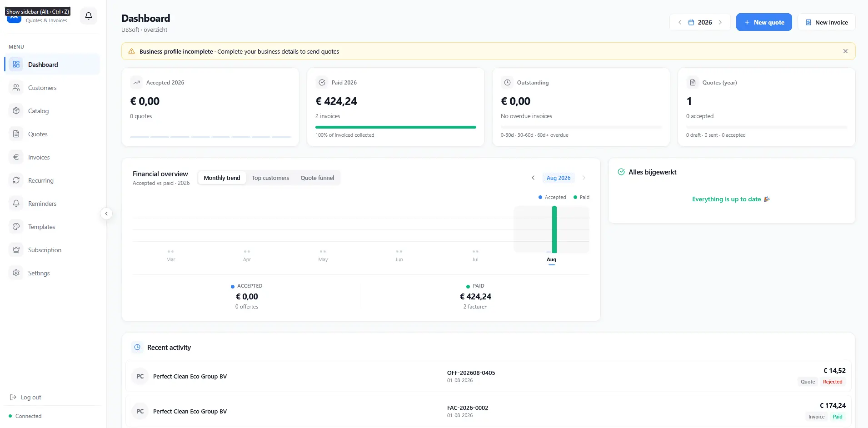Click the clock icon on Outstanding card
The height and width of the screenshot is (428, 868).
click(x=507, y=83)
